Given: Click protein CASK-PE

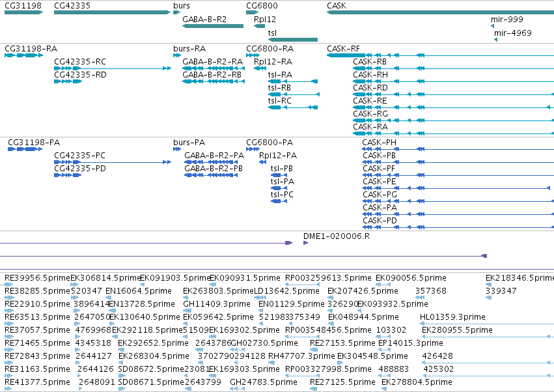Looking at the screenshot, I should (380, 182).
